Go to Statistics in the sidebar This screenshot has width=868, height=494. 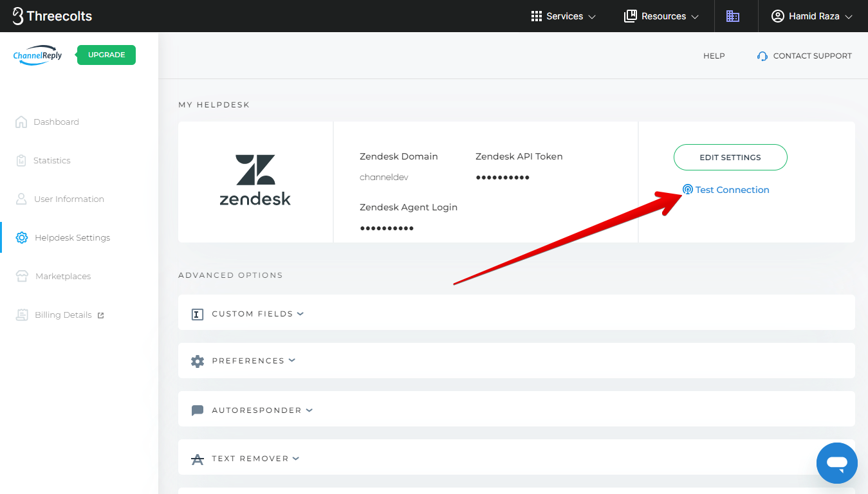click(52, 160)
